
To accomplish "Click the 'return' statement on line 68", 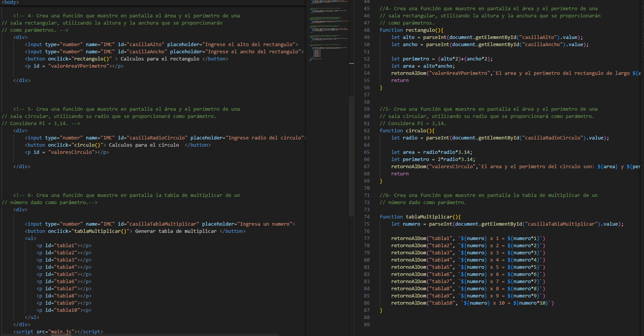I will tap(400, 174).
